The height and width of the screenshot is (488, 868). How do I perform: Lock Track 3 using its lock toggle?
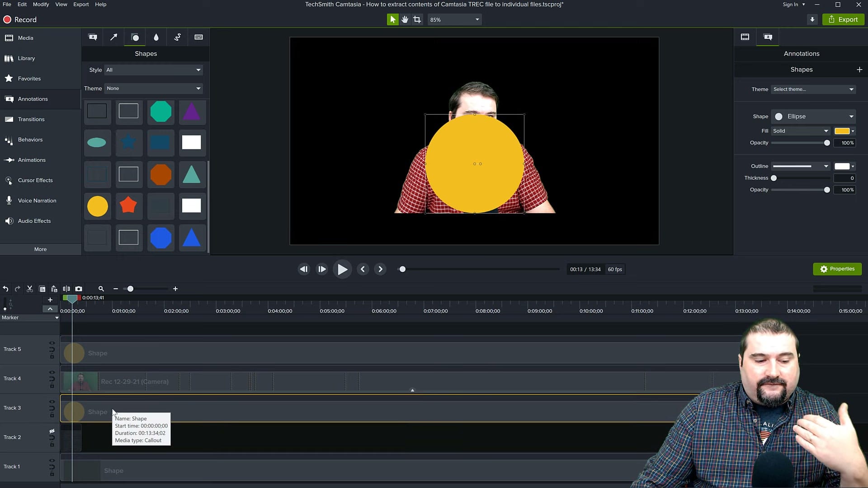(52, 415)
